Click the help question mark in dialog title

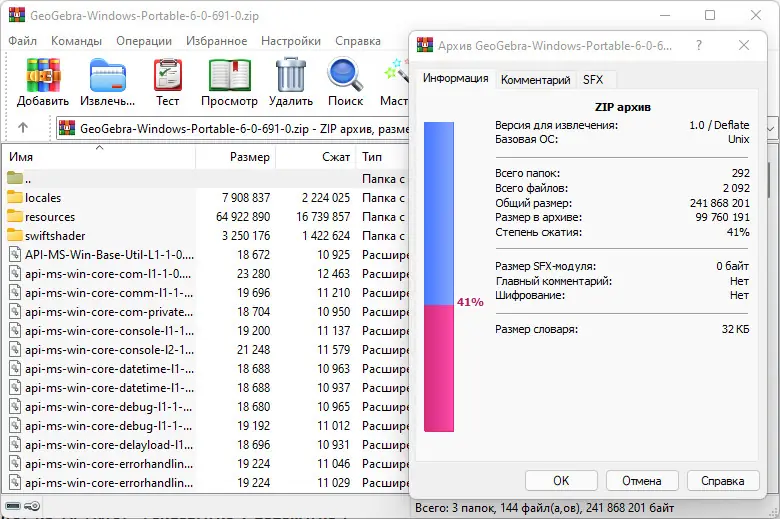[x=699, y=45]
